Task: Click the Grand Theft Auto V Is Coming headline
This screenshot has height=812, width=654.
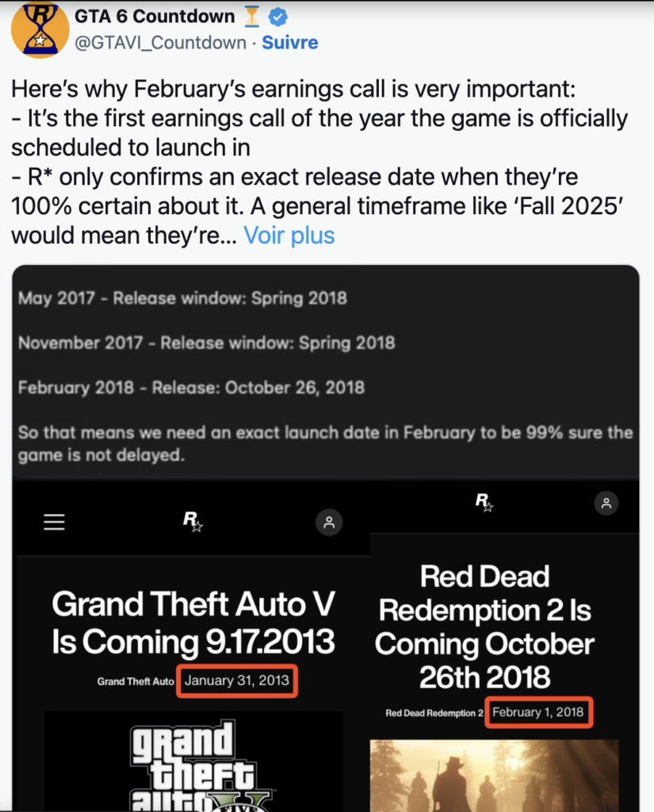Action: (x=193, y=622)
